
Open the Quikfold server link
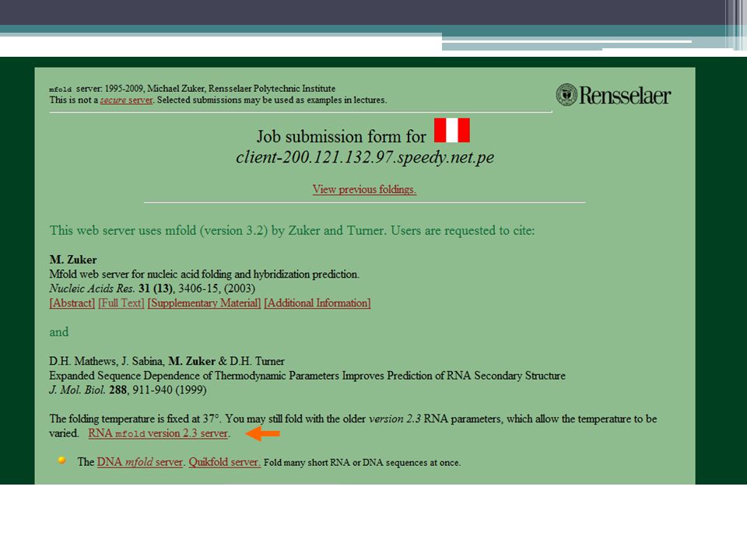224,462
